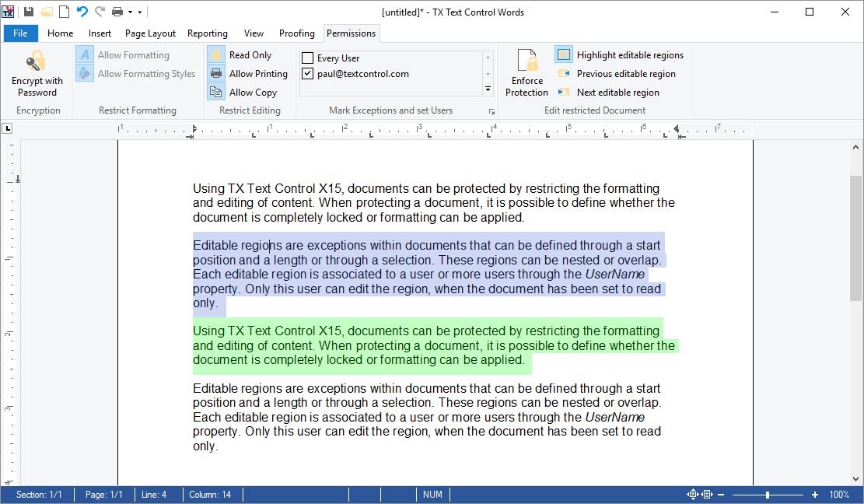Undo the last action
The width and height of the screenshot is (864, 504).
pyautogui.click(x=82, y=12)
